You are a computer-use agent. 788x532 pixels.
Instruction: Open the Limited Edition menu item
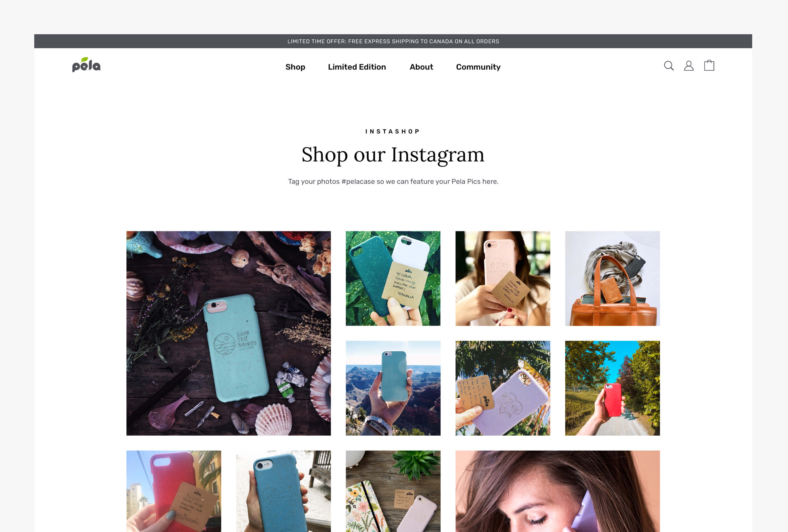(357, 67)
